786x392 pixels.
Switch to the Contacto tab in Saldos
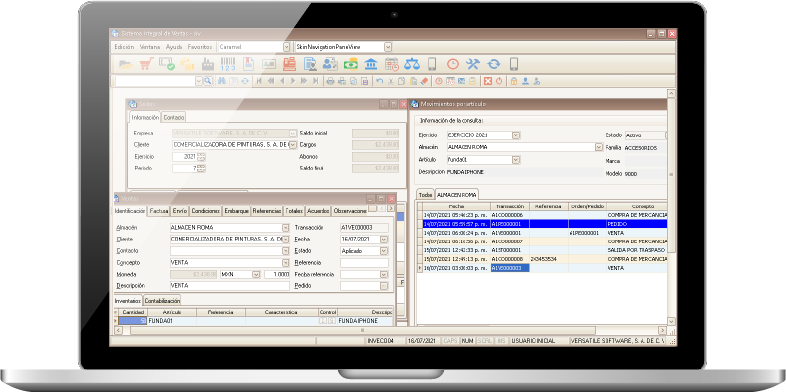174,117
